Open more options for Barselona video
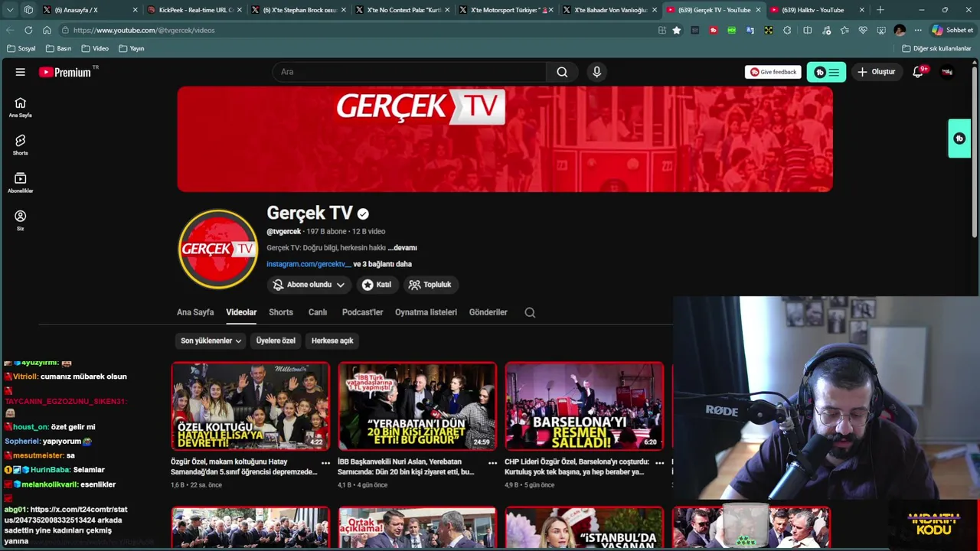 [x=659, y=462]
